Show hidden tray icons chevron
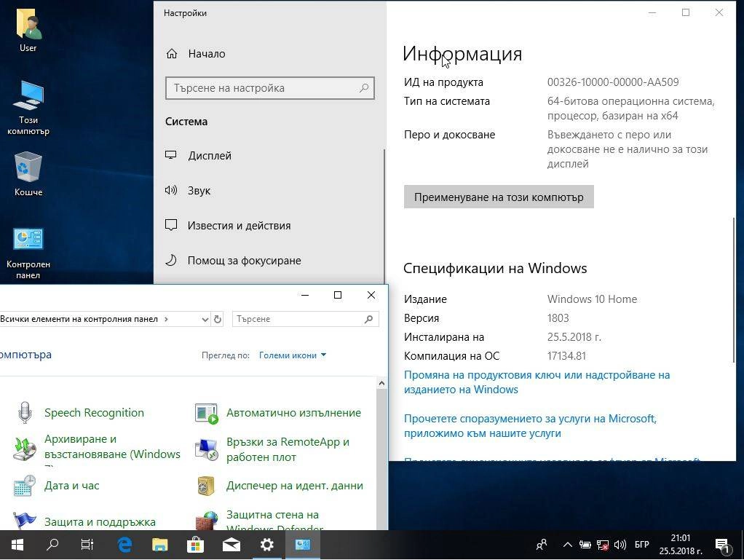 [568, 545]
